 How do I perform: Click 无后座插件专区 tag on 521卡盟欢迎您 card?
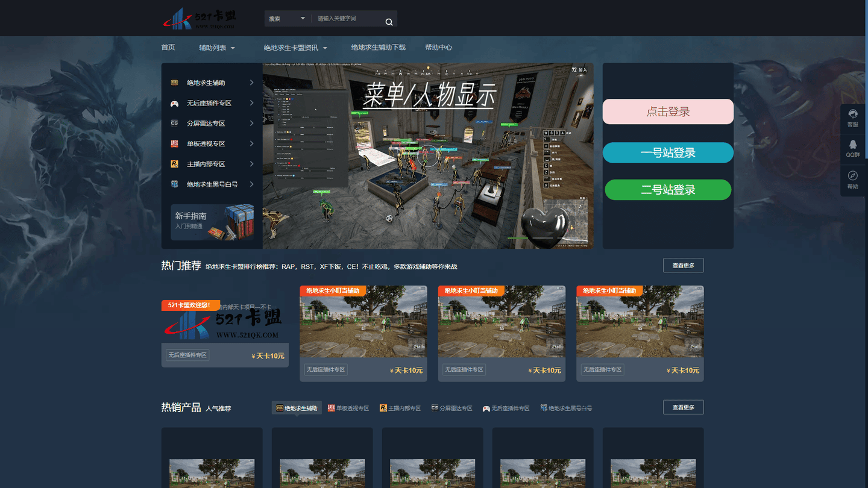187,355
